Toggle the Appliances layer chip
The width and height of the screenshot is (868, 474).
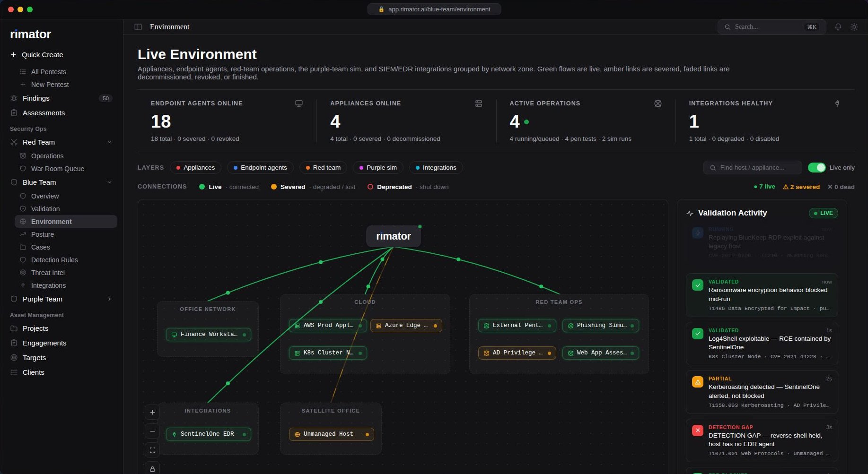[x=195, y=168]
